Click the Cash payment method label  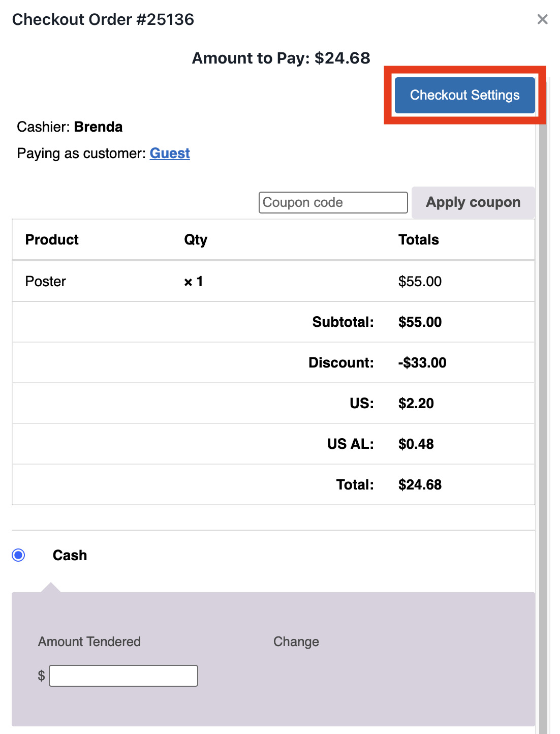click(70, 555)
